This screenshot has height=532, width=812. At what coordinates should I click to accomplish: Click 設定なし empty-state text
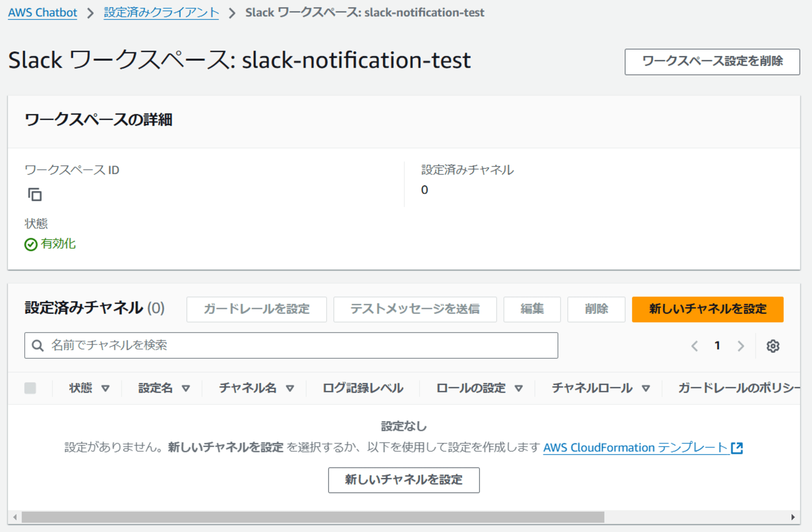click(x=404, y=426)
